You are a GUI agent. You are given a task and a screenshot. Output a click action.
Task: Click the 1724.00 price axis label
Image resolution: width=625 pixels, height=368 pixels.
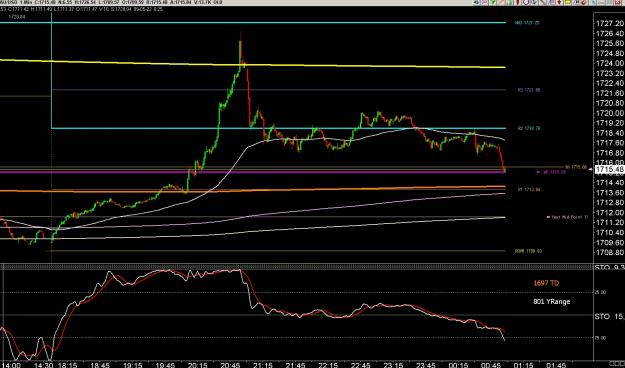[x=609, y=63]
